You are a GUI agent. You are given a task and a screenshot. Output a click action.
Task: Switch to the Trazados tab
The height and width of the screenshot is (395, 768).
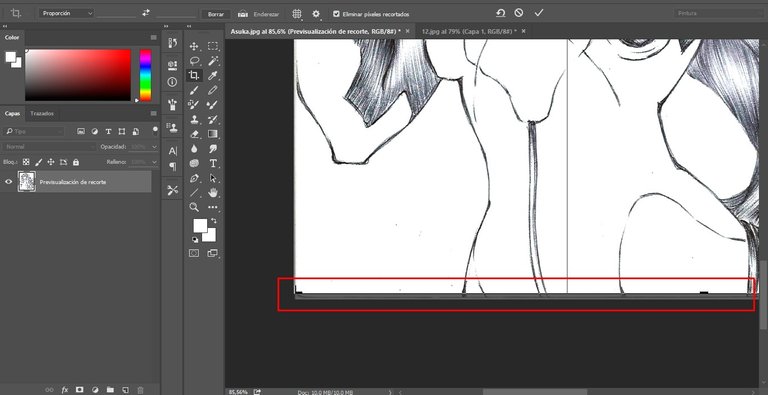click(x=42, y=113)
